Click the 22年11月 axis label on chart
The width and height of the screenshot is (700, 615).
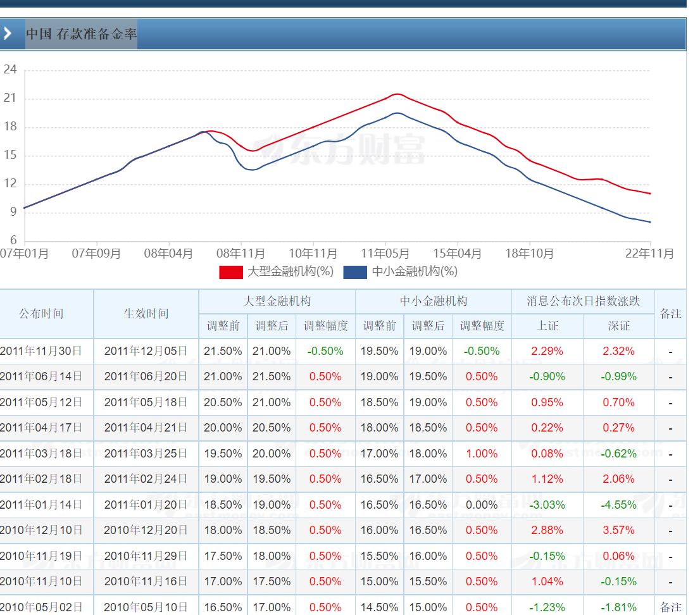649,254
